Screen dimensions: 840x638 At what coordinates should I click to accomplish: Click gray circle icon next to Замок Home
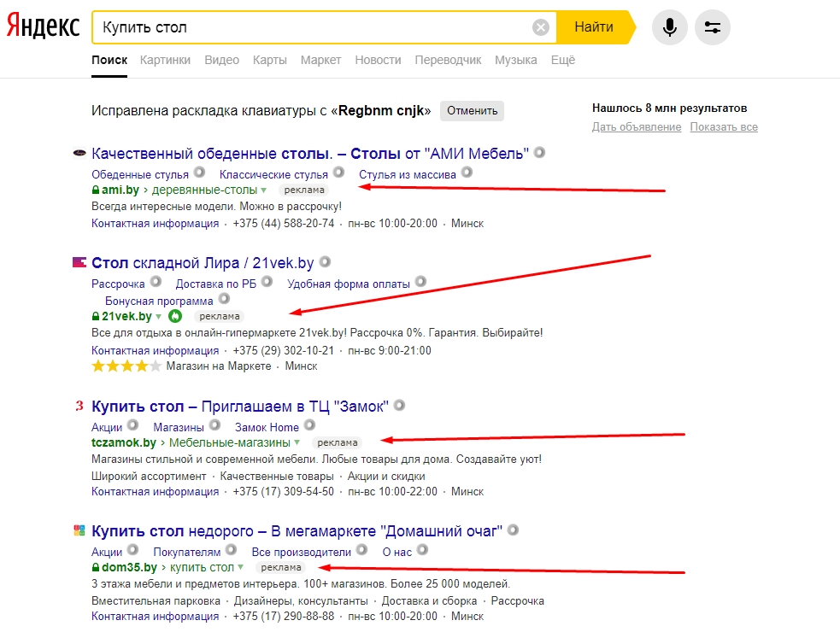pos(309,425)
